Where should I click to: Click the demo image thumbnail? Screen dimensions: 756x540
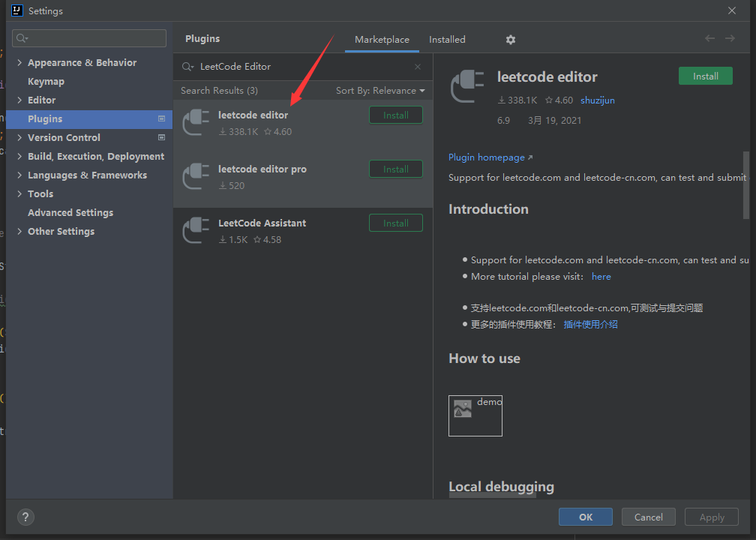click(475, 416)
